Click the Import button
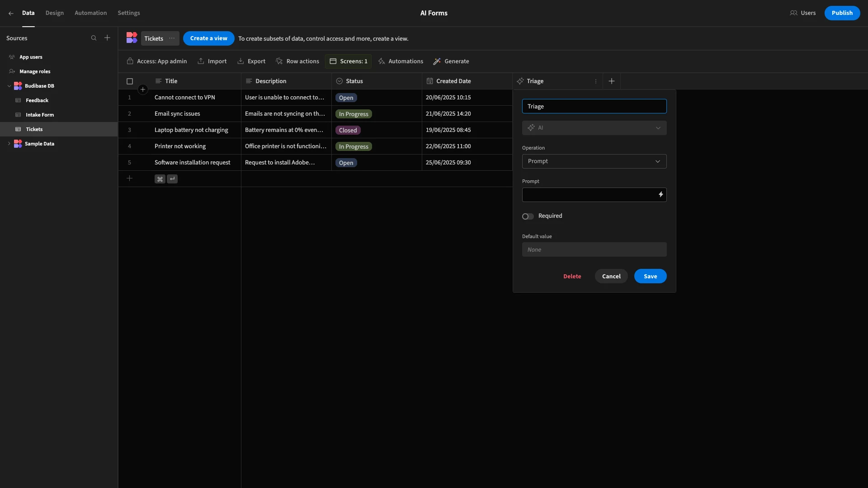The image size is (868, 488). click(212, 61)
